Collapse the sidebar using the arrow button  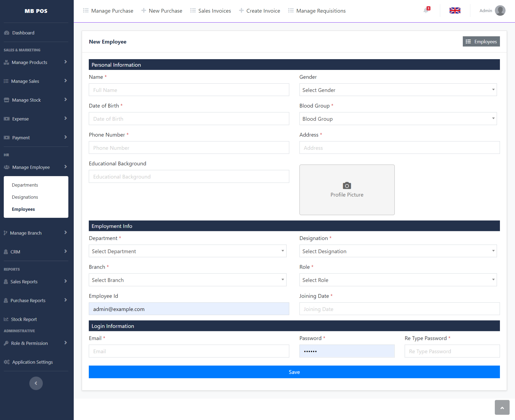coord(36,383)
